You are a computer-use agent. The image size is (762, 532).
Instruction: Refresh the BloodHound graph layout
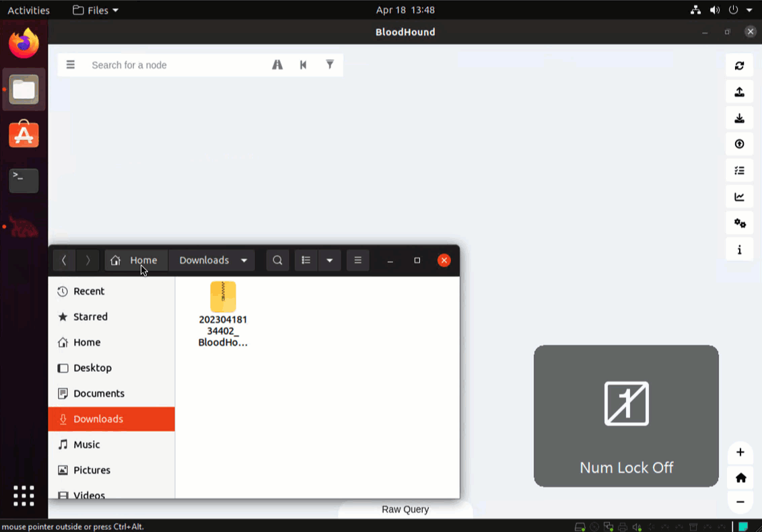(740, 65)
